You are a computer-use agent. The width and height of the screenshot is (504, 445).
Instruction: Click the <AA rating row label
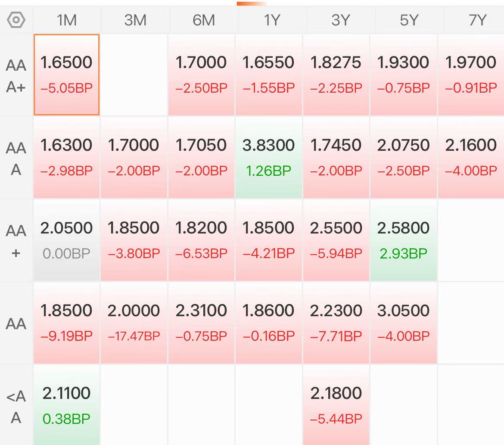tap(16, 407)
